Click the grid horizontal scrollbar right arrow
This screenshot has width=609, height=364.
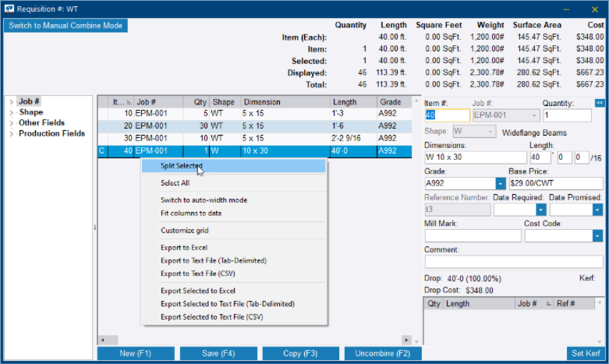(x=405, y=341)
